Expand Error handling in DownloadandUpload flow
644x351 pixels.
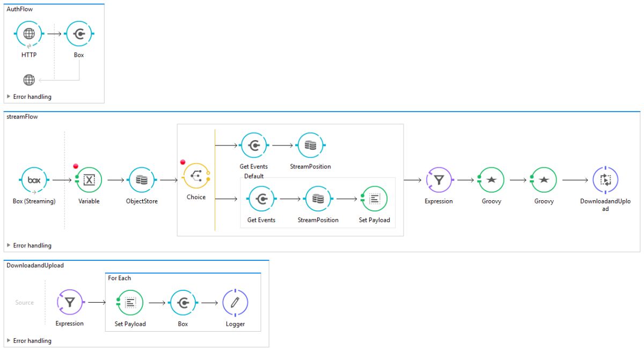click(x=9, y=340)
